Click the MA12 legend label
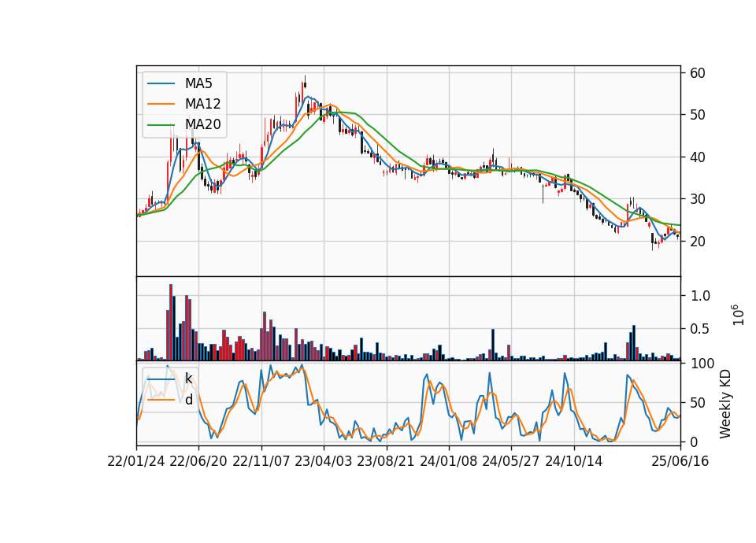Image resolution: width=756 pixels, height=543 pixels. (x=202, y=104)
